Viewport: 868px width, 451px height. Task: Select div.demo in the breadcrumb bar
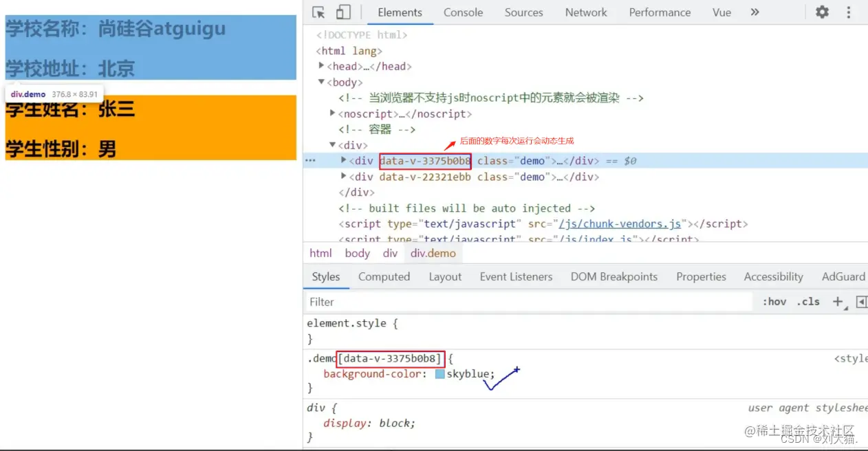click(x=433, y=253)
